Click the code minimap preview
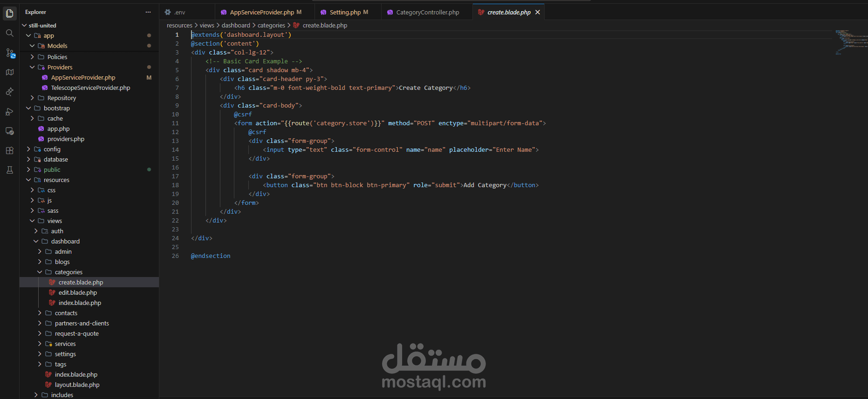The image size is (868, 399). pos(851,42)
